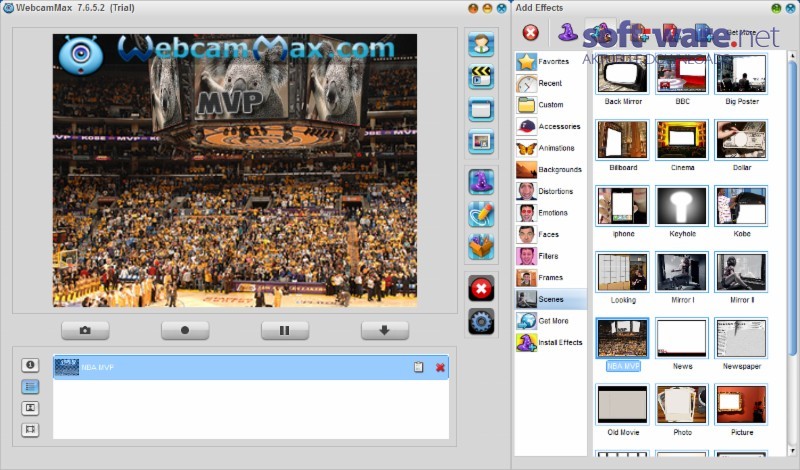This screenshot has width=800, height=470.
Task: Click the purple wizard hat toolbar icon
Action: coord(567,33)
